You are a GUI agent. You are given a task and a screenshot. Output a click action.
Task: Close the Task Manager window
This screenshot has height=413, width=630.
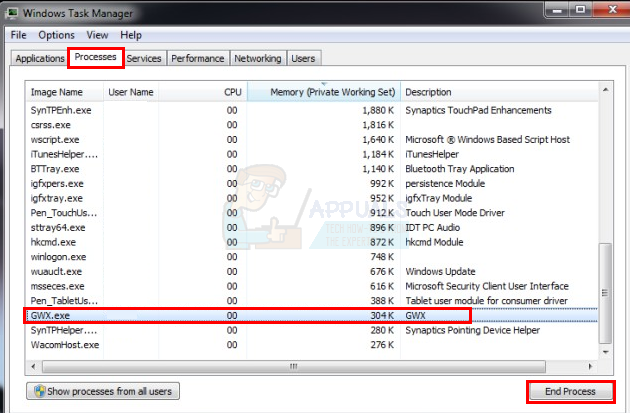point(612,10)
